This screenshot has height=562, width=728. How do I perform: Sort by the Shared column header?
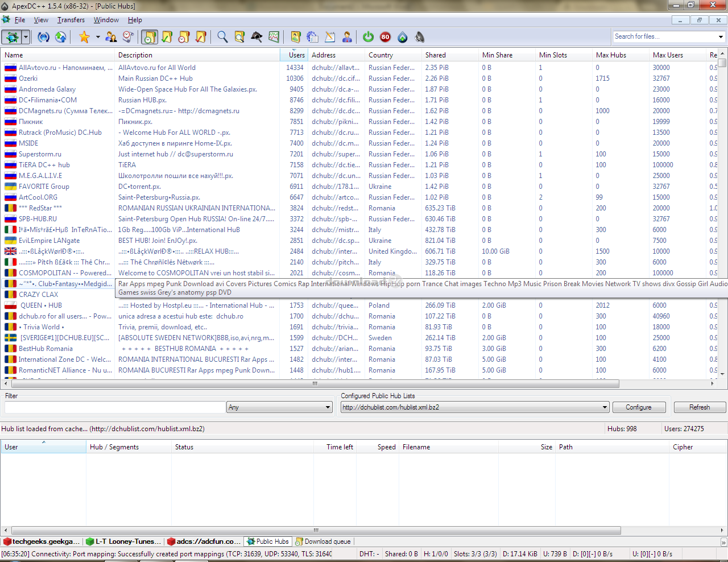pos(450,55)
